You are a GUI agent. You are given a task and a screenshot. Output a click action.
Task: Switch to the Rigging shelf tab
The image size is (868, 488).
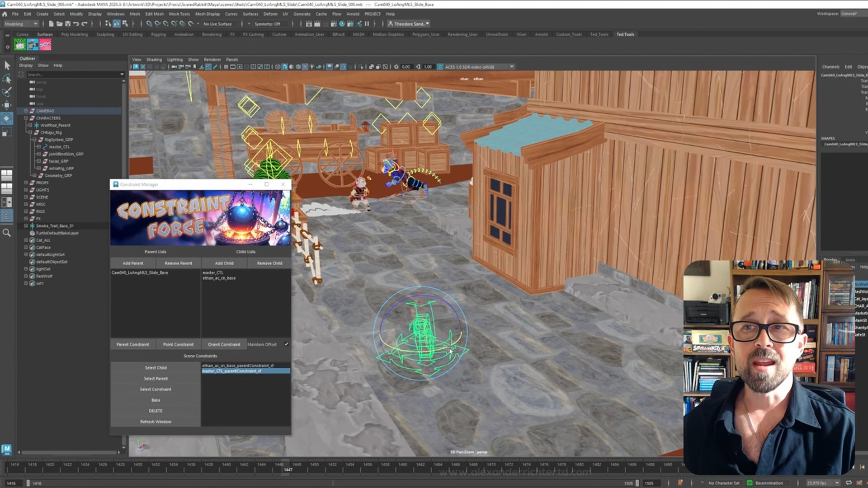(x=158, y=34)
